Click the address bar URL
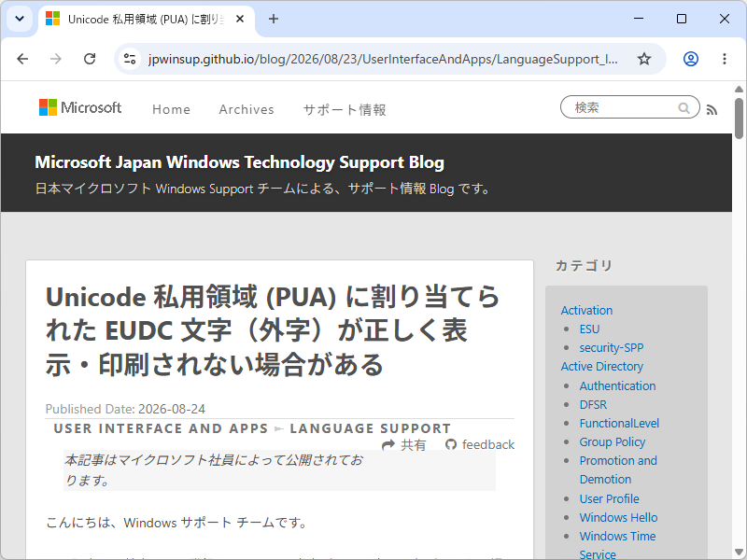Viewport: 747px width, 560px height. (383, 59)
